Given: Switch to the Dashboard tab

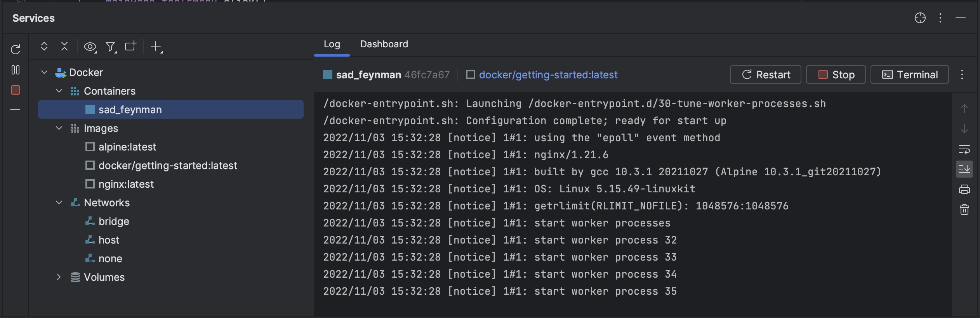Looking at the screenshot, I should (x=384, y=44).
